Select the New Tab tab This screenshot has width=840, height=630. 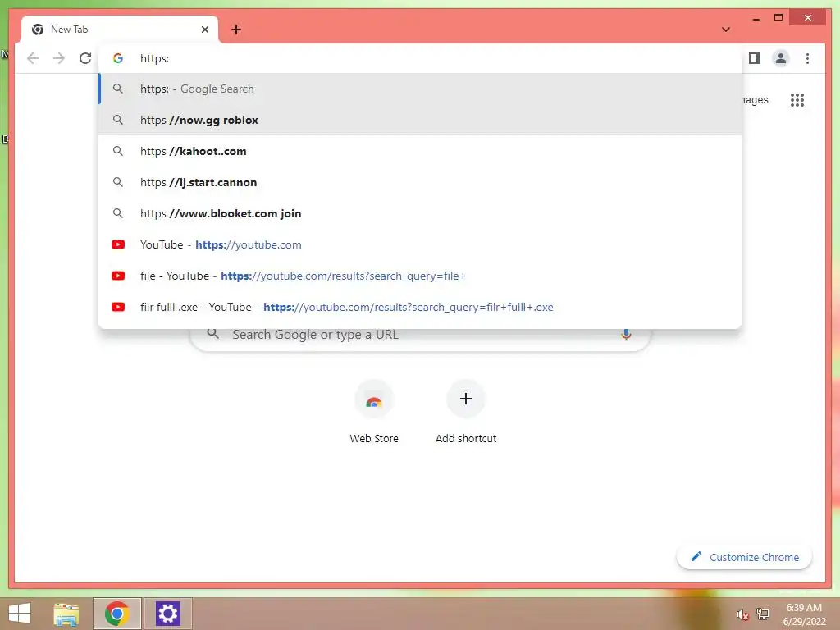[x=120, y=30]
